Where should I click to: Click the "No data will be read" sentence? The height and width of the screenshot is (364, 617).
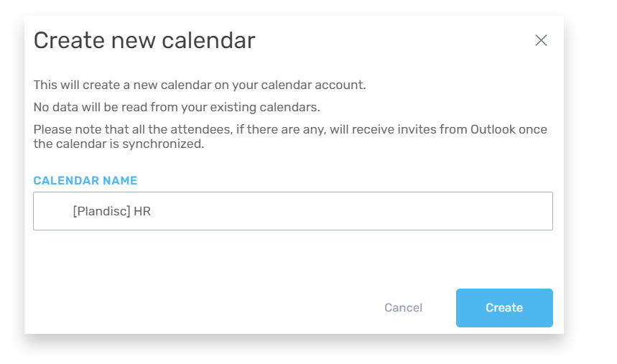pyautogui.click(x=177, y=107)
